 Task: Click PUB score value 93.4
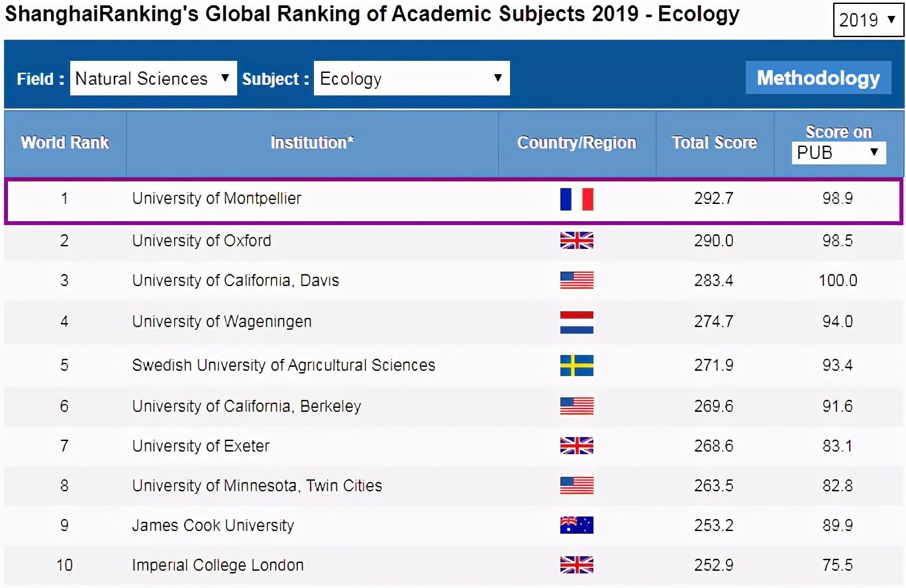[838, 366]
